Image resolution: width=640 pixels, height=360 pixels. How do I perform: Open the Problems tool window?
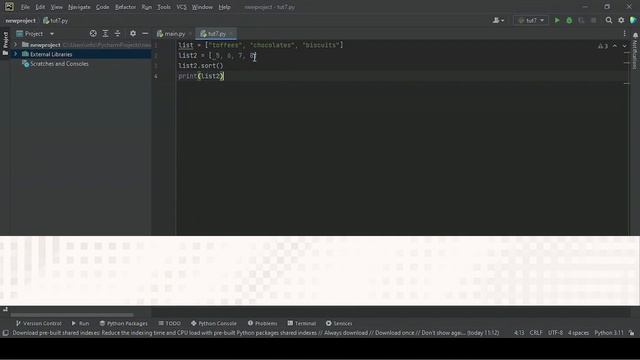[262, 323]
